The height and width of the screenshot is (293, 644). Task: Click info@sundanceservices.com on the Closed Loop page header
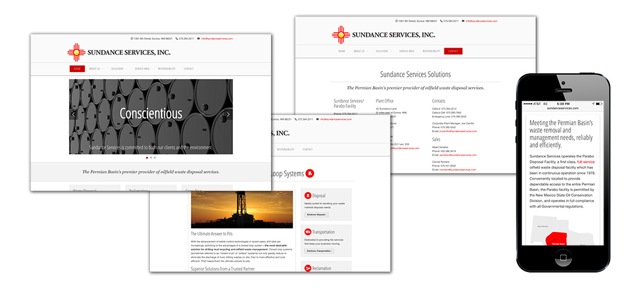tap(335, 119)
